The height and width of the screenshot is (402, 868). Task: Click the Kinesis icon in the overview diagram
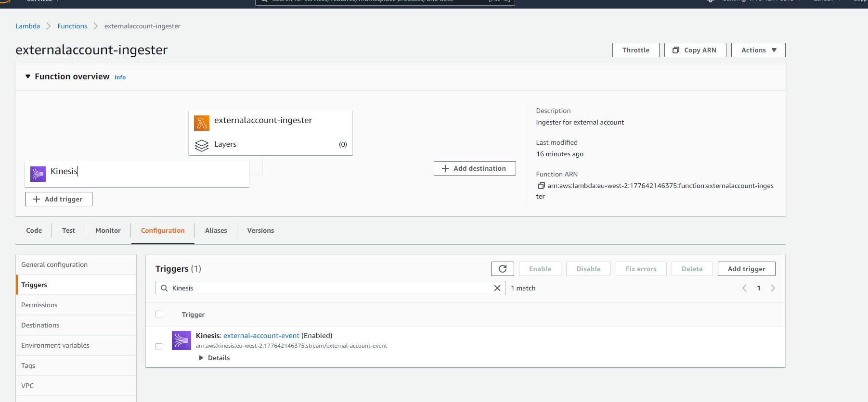click(38, 174)
